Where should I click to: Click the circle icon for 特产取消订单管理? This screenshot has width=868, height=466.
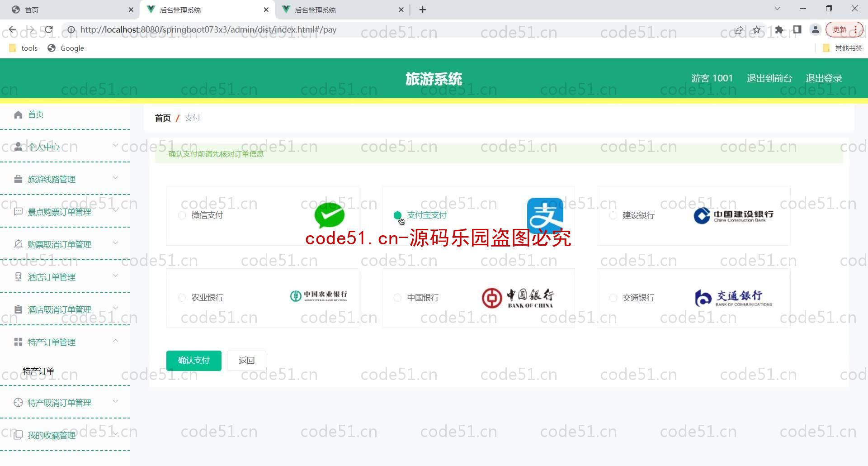tap(18, 403)
